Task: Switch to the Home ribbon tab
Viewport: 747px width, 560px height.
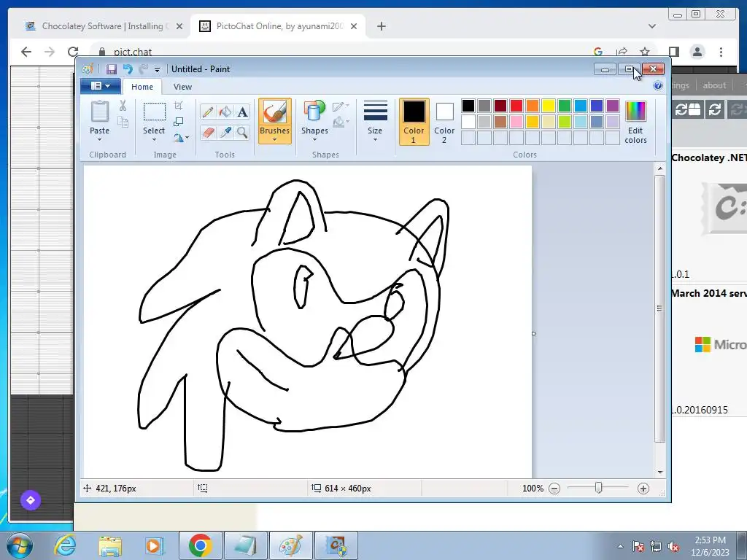Action: [142, 87]
